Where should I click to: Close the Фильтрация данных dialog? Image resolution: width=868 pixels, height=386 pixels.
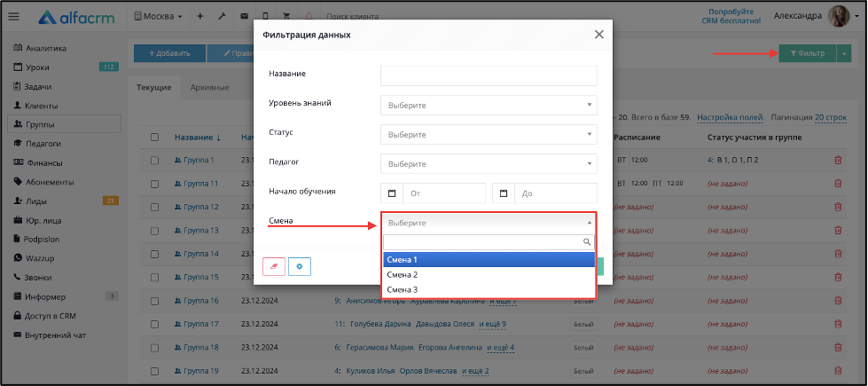point(599,35)
